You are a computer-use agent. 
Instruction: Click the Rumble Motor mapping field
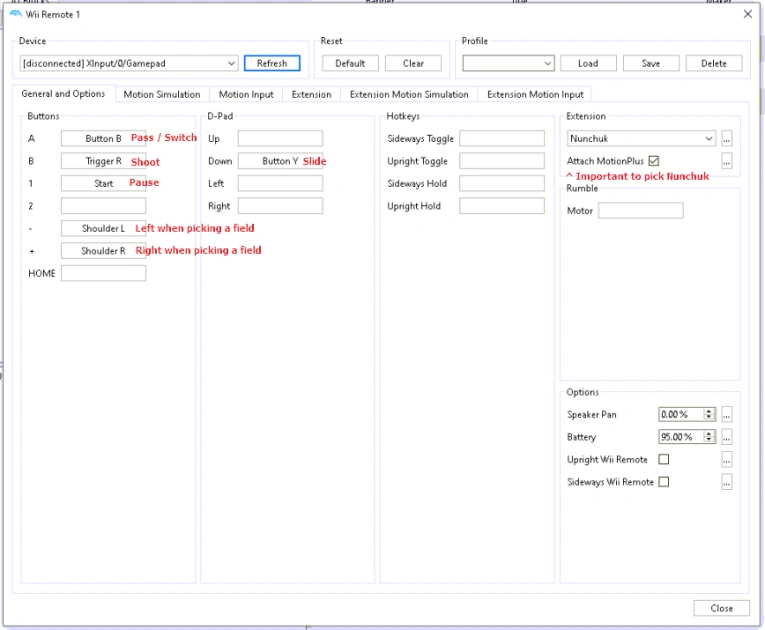[x=641, y=211]
